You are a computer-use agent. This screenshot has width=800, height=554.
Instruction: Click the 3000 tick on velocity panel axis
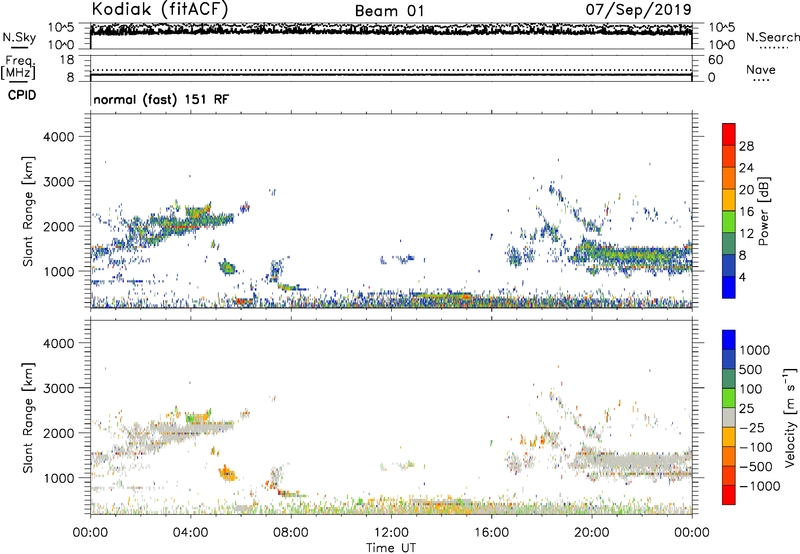59,388
